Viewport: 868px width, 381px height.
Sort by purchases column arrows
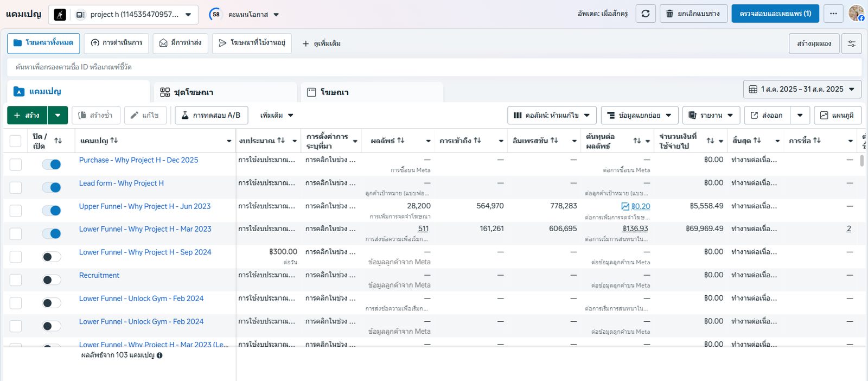pyautogui.click(x=817, y=140)
